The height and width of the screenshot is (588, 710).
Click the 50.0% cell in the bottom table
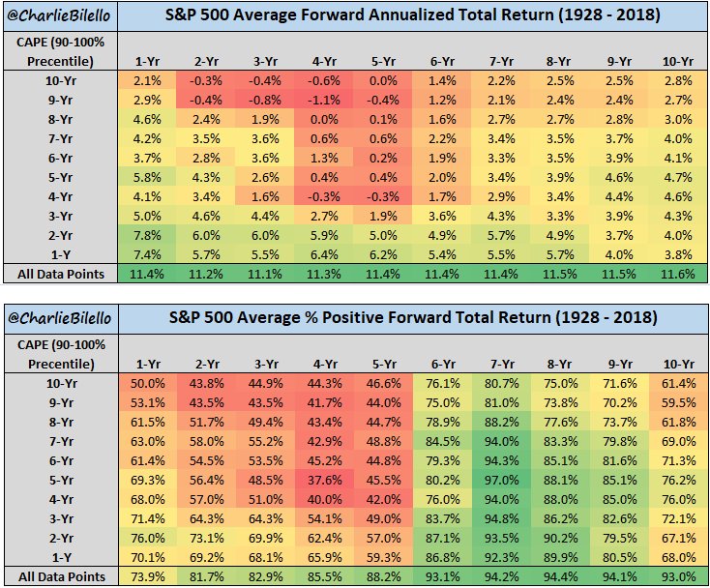148,384
